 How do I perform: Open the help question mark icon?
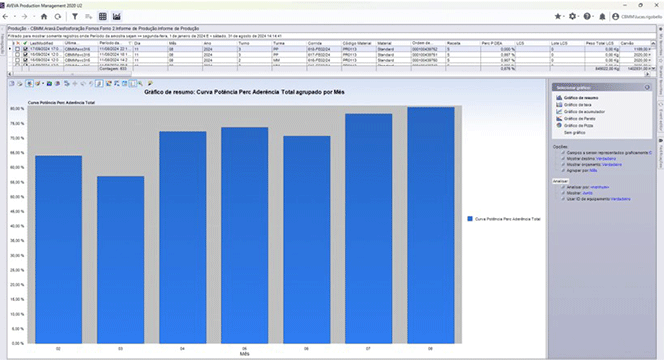587,17
